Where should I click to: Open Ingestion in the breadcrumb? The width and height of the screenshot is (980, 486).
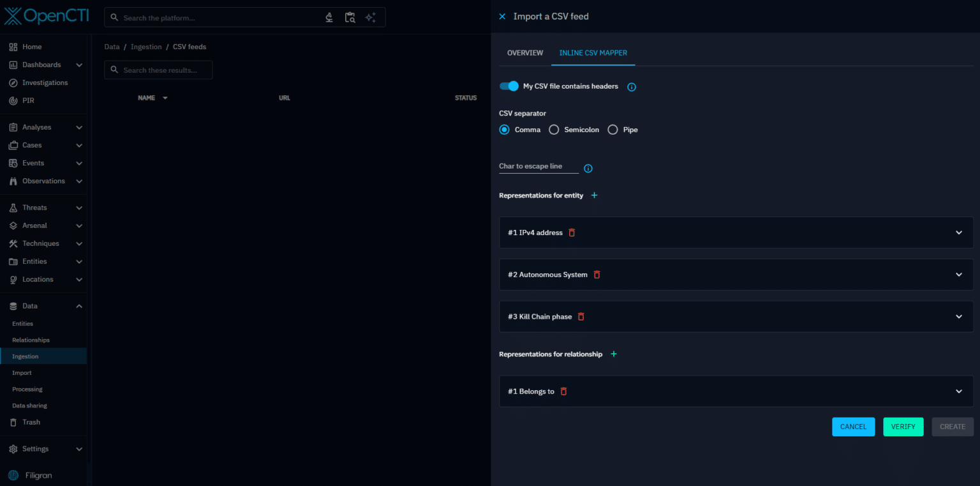coord(146,46)
